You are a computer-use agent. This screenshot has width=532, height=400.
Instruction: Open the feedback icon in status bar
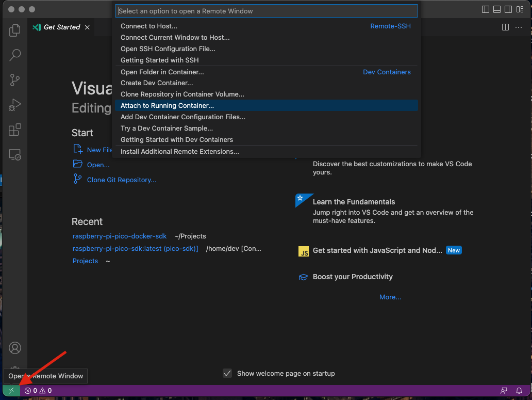504,391
